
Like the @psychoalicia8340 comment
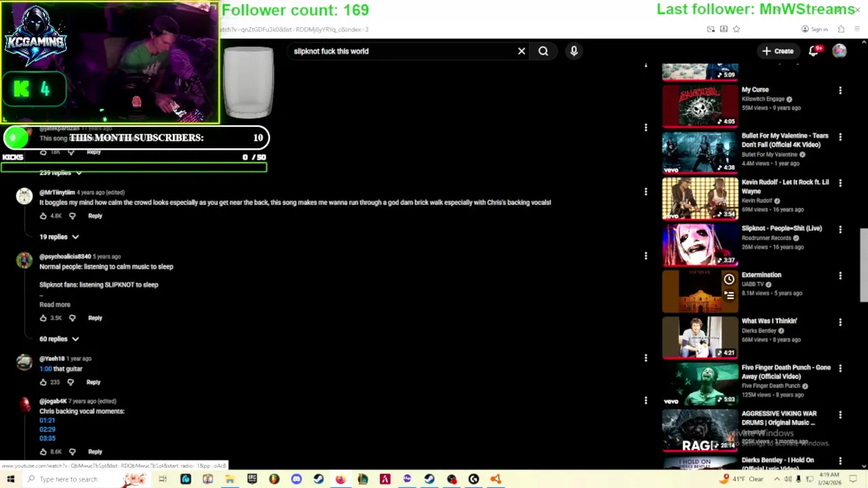tap(43, 318)
